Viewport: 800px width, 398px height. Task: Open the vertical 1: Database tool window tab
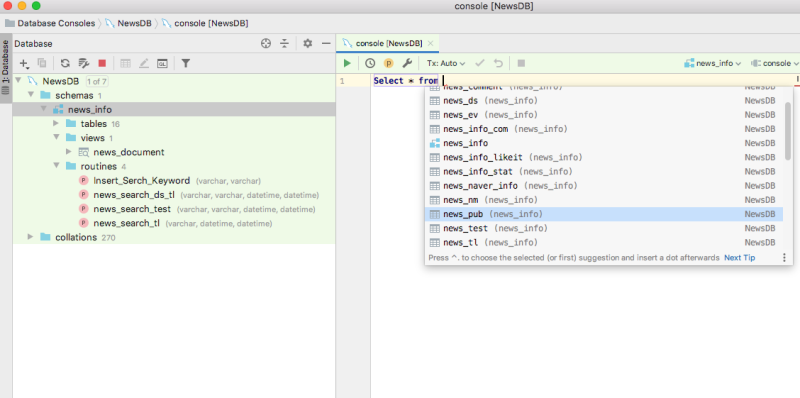6,68
